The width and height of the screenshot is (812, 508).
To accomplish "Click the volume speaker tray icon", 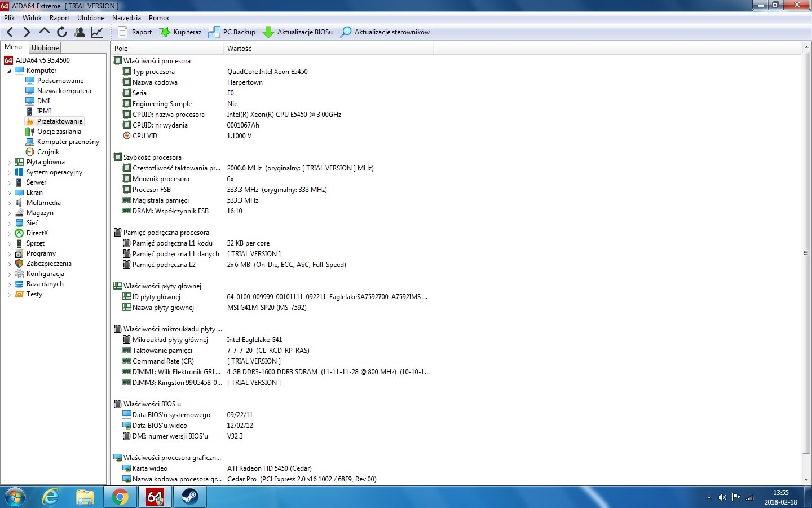I will pos(722,497).
